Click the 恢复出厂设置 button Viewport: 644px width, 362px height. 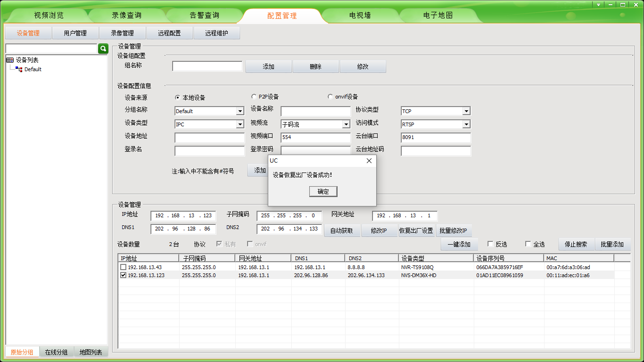416,230
